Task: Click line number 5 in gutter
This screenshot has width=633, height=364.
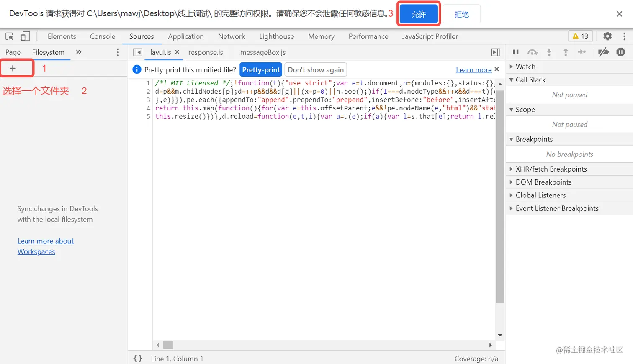Action: pos(148,116)
